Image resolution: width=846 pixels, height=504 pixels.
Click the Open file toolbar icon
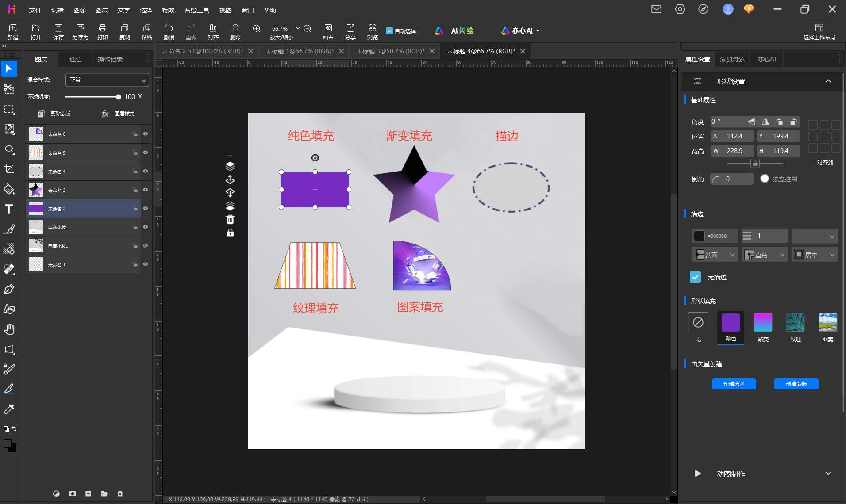click(36, 32)
